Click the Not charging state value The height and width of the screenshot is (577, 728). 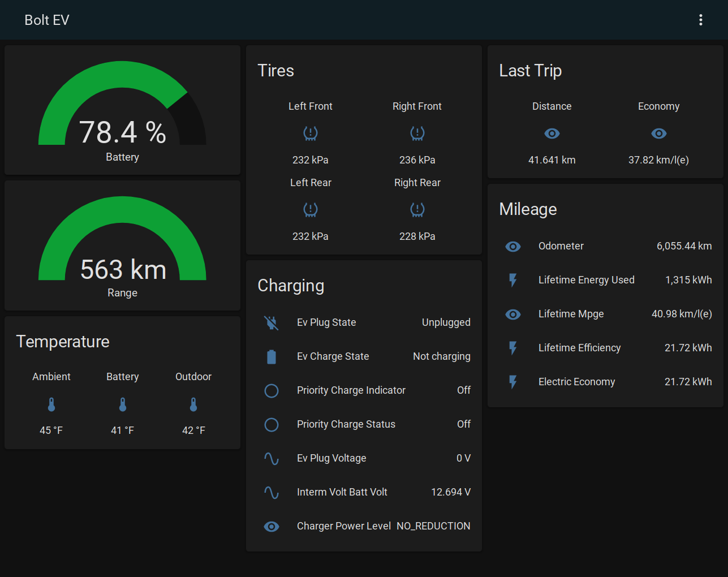(x=442, y=356)
